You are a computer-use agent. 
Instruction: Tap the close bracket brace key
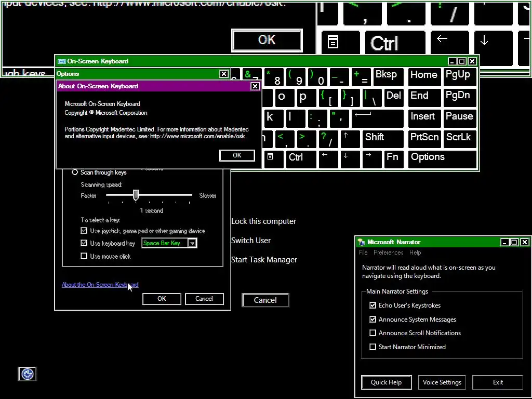tap(350, 98)
